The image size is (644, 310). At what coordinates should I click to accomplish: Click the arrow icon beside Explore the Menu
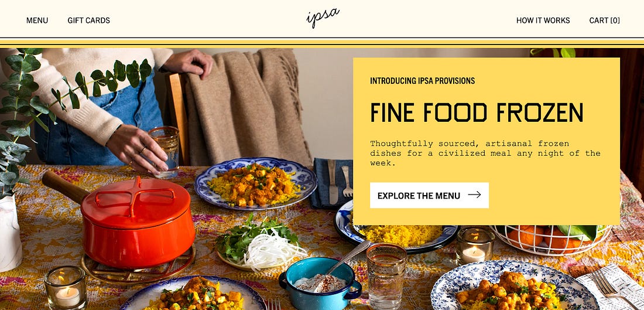(474, 195)
